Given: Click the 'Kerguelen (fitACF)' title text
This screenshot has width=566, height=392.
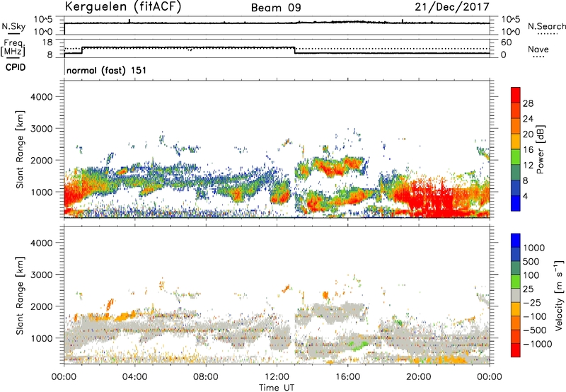Looking at the screenshot, I should 122,6.
